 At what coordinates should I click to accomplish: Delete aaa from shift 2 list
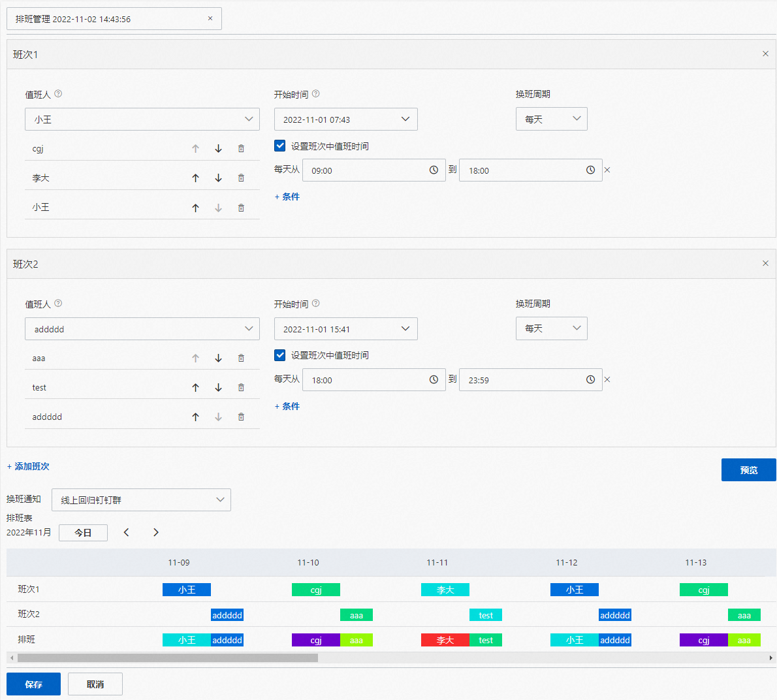click(241, 358)
